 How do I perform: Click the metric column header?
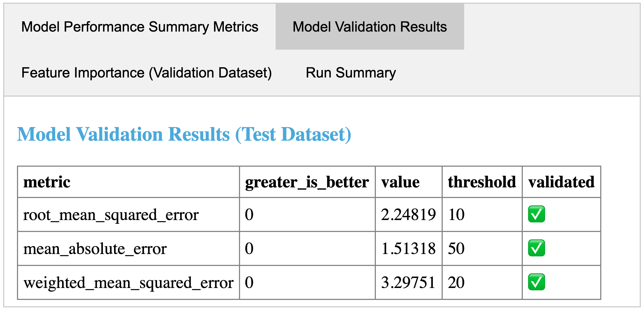(47, 182)
